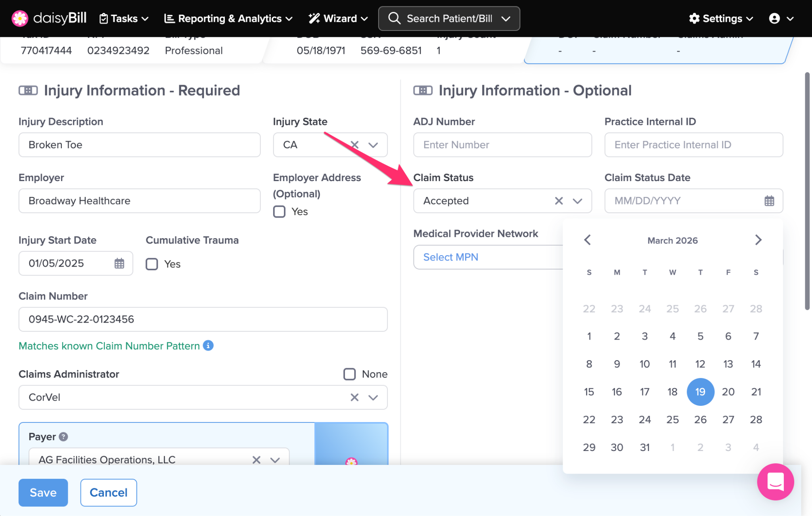This screenshot has height=516, width=812.
Task: Click the Save button
Action: click(x=43, y=493)
